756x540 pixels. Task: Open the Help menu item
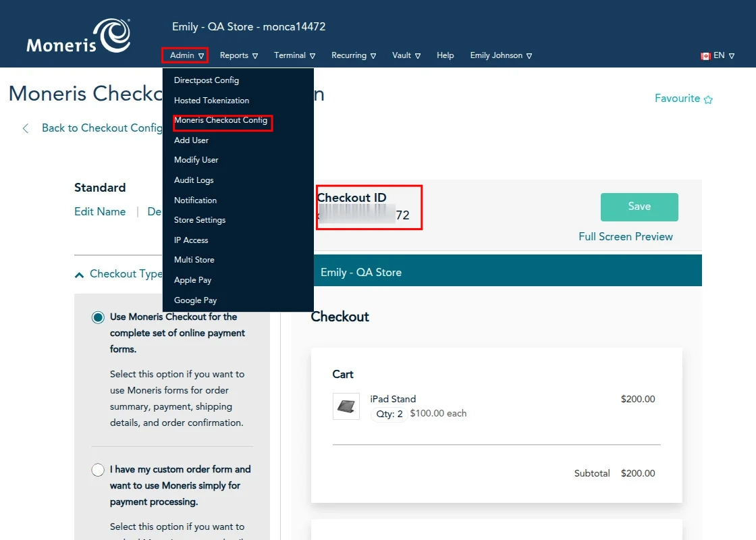(446, 55)
